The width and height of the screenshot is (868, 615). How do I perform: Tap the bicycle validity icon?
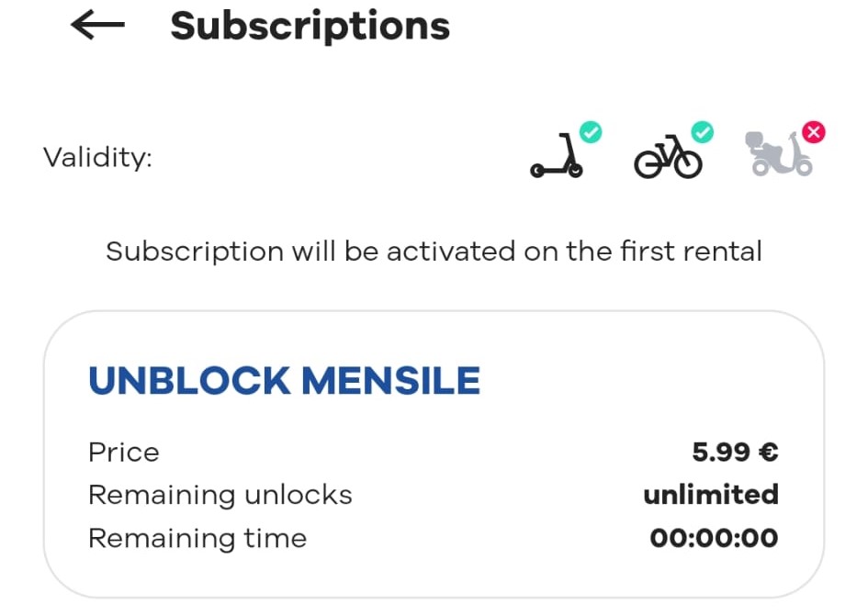point(668,157)
